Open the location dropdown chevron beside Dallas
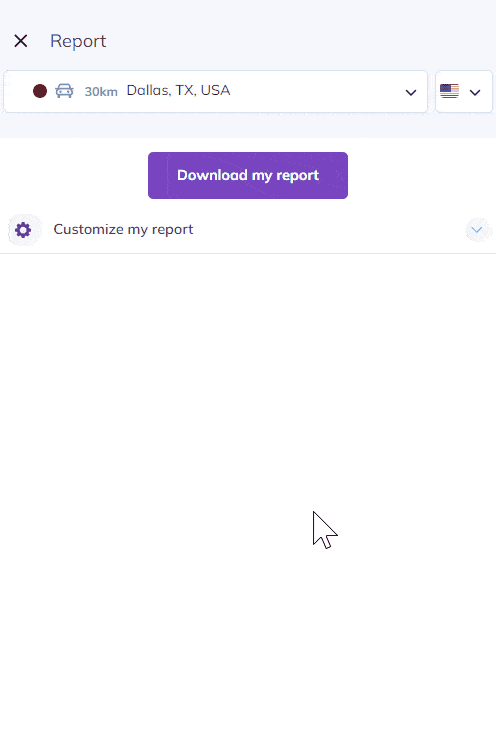The height and width of the screenshot is (731, 496). [411, 92]
